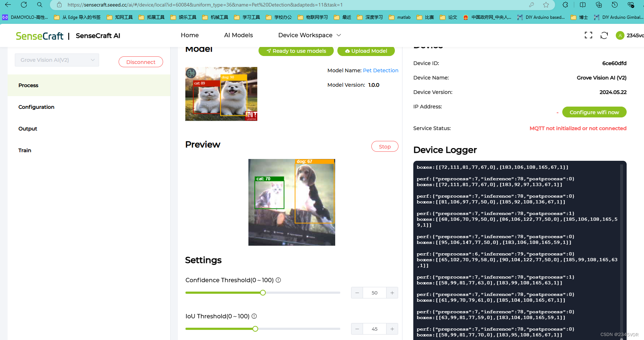The height and width of the screenshot is (340, 644).
Task: Stop the preview stream
Action: (x=385, y=146)
